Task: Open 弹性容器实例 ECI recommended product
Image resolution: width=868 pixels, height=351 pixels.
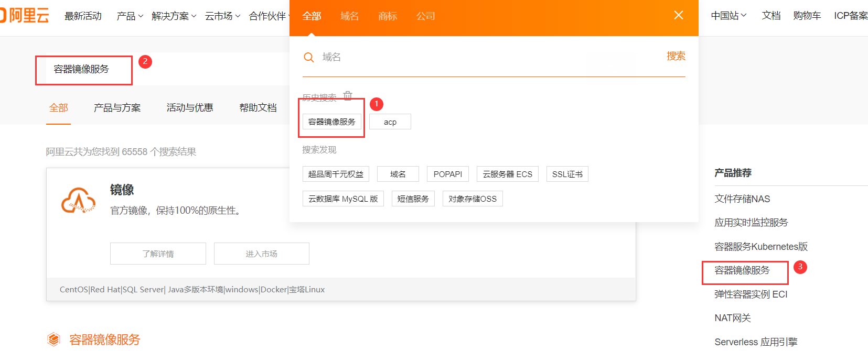Action: tap(751, 294)
